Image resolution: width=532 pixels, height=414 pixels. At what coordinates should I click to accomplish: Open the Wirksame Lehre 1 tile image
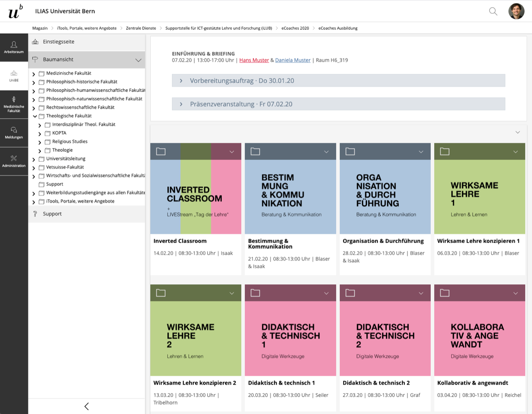click(479, 197)
